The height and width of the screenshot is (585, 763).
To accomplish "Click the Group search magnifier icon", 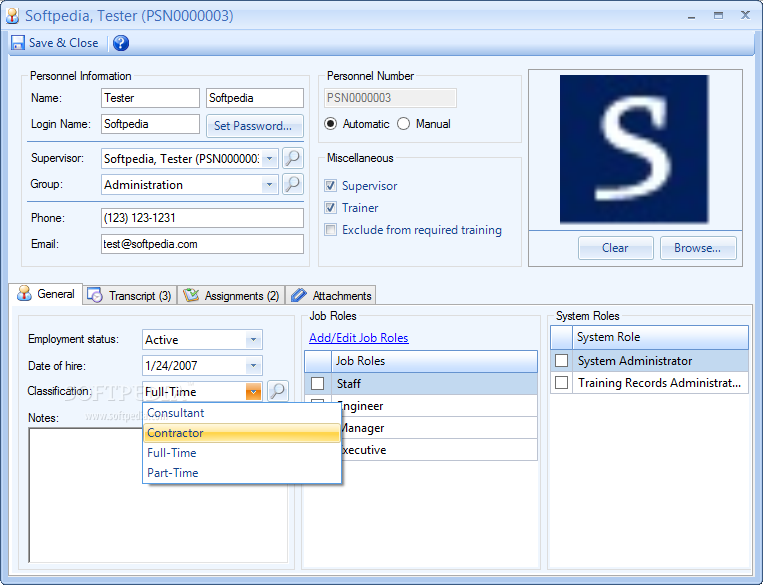I will 293,184.
